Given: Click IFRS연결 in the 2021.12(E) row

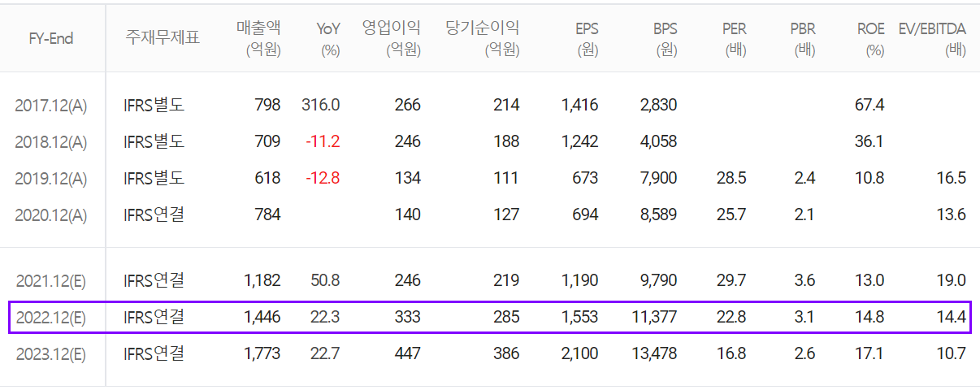Looking at the screenshot, I should (154, 280).
